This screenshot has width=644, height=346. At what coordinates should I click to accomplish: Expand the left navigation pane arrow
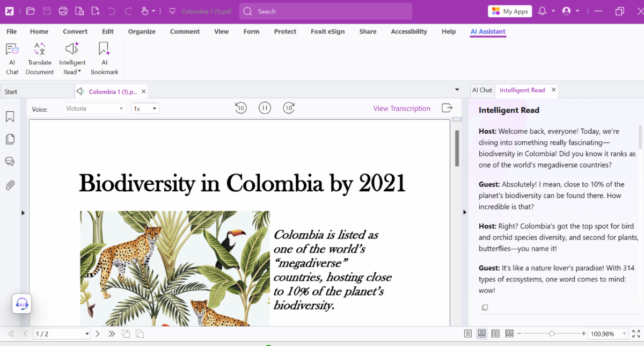coord(23,213)
